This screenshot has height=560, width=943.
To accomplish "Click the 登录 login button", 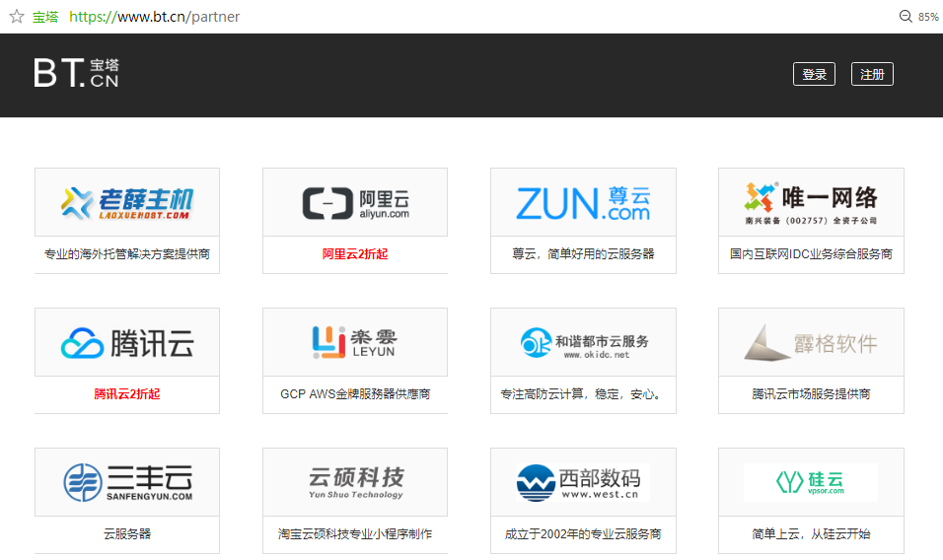I will tap(814, 74).
